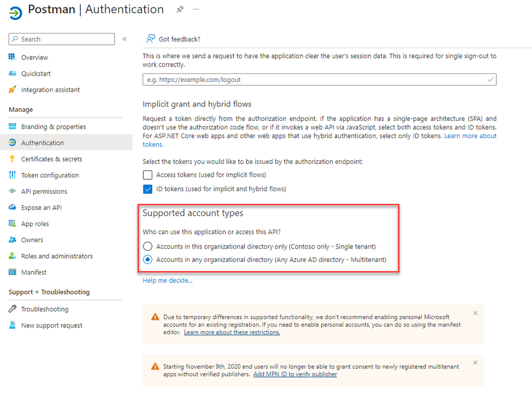Click the Certificates & secrets key icon
The width and height of the screenshot is (532, 395).
pyautogui.click(x=12, y=159)
